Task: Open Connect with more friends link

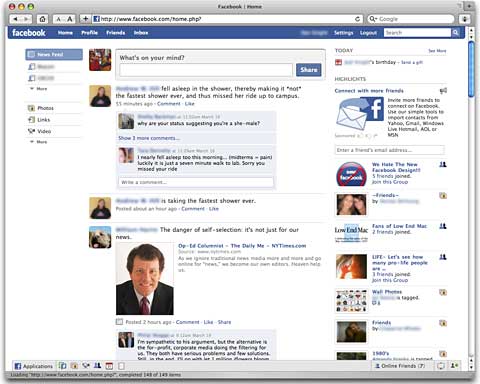Action: click(369, 91)
